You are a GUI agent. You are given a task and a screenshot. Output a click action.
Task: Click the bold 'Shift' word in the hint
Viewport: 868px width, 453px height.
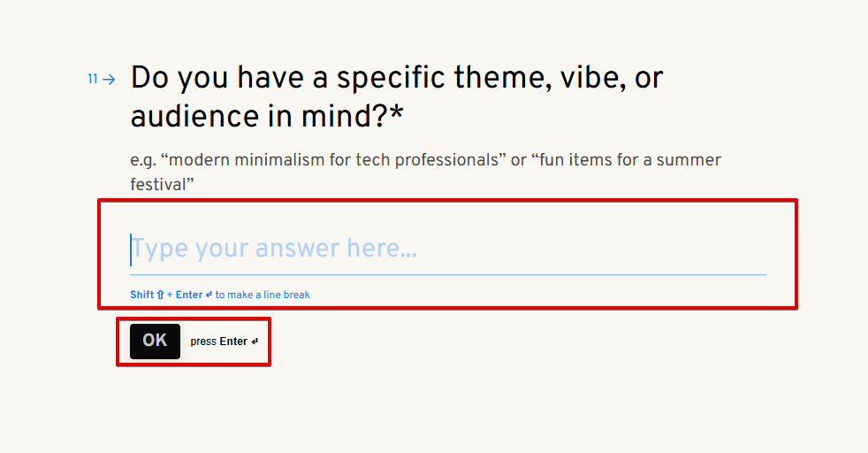click(x=141, y=295)
